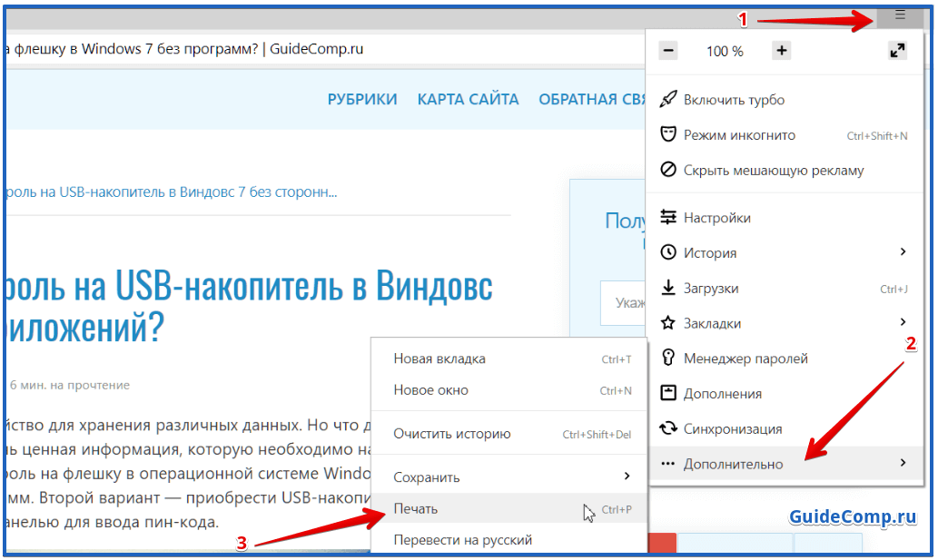Click the bookmarks star icon

(x=668, y=323)
